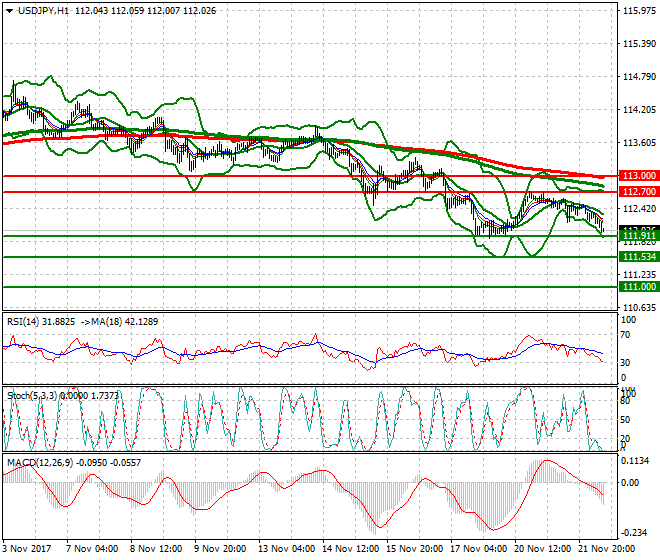This screenshot has height=560, width=660.
Task: Select the MACD(12,26,9) indicator label
Action: click(x=40, y=463)
